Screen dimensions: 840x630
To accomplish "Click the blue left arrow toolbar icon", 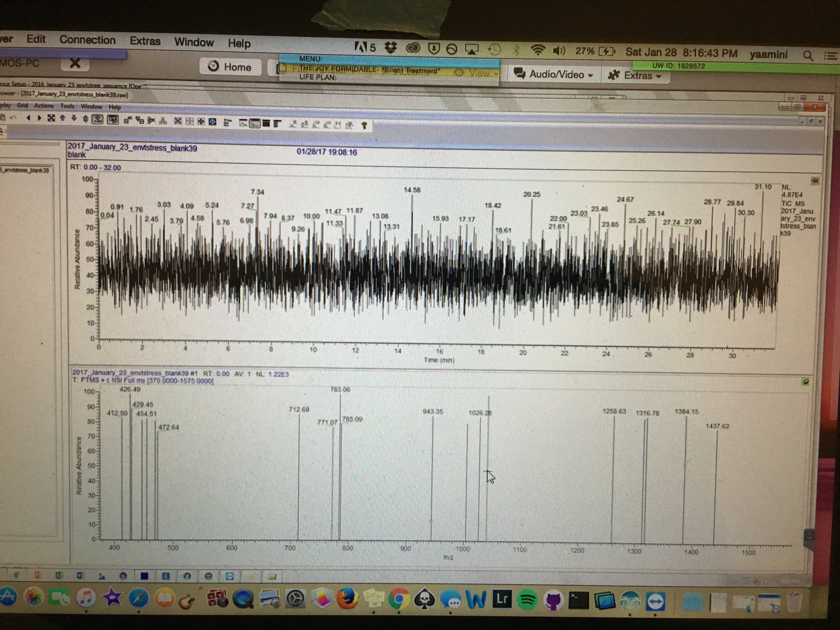I will (x=29, y=118).
